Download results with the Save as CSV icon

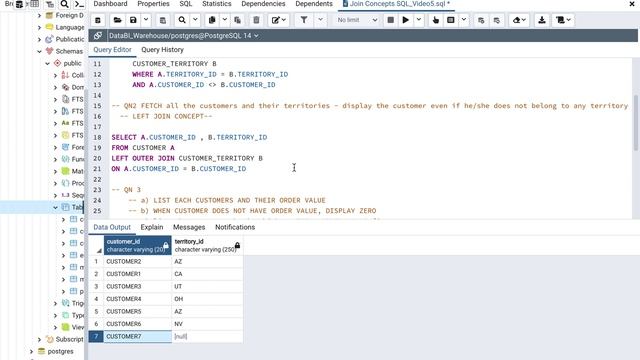pyautogui.click(x=542, y=20)
